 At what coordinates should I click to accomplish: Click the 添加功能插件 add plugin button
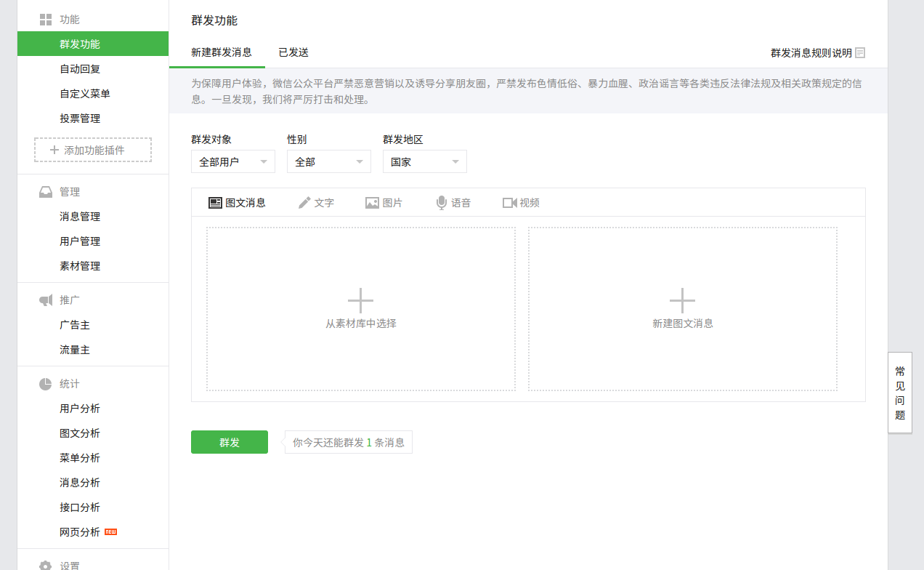tap(92, 150)
